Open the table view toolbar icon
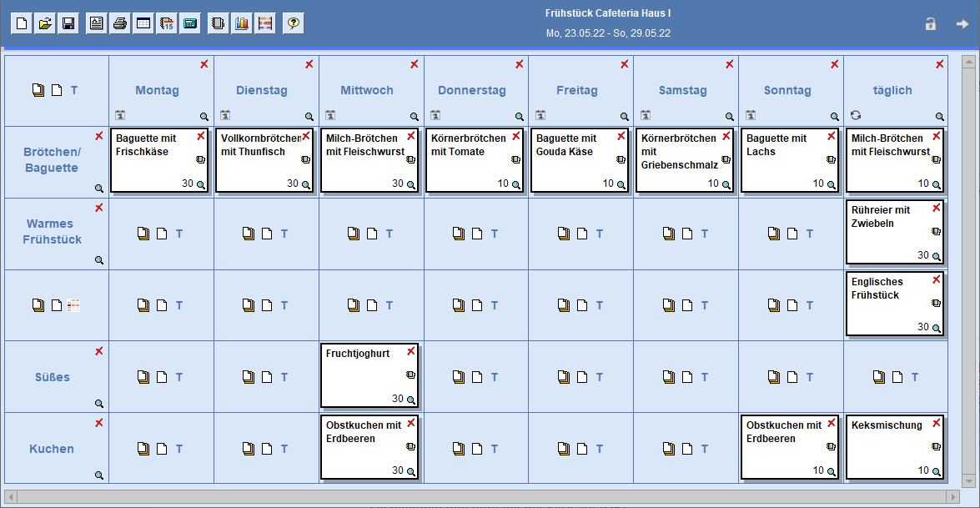980x508 pixels. click(143, 23)
